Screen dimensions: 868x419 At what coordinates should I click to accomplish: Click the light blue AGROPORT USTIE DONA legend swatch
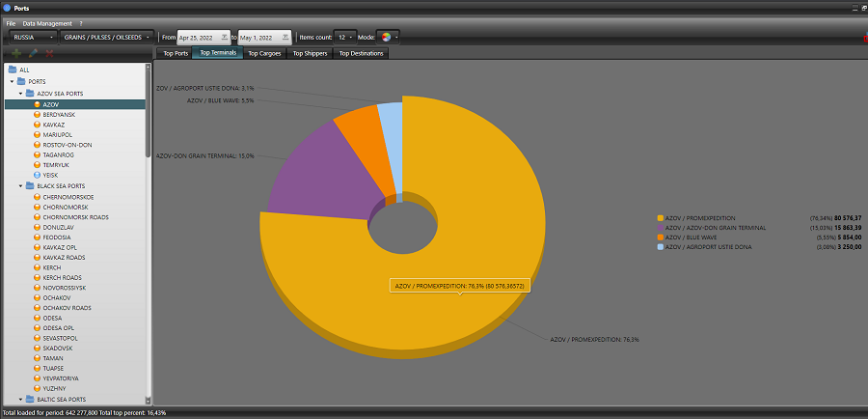click(660, 247)
